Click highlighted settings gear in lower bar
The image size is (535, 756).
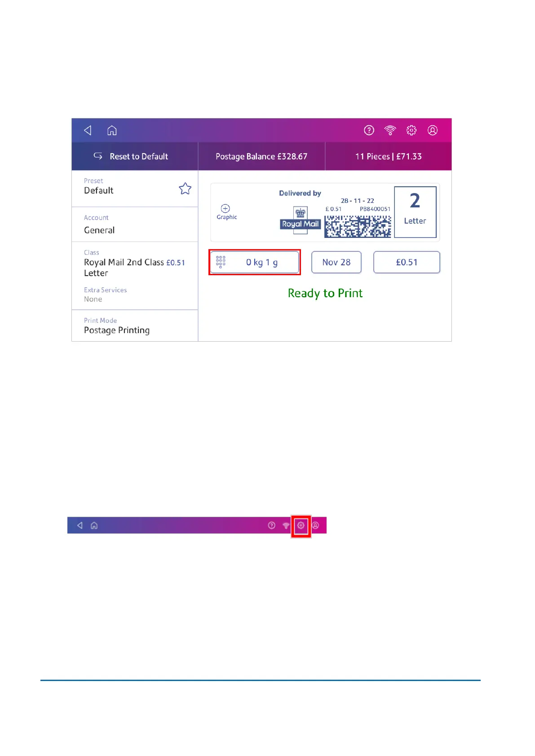pyautogui.click(x=301, y=526)
